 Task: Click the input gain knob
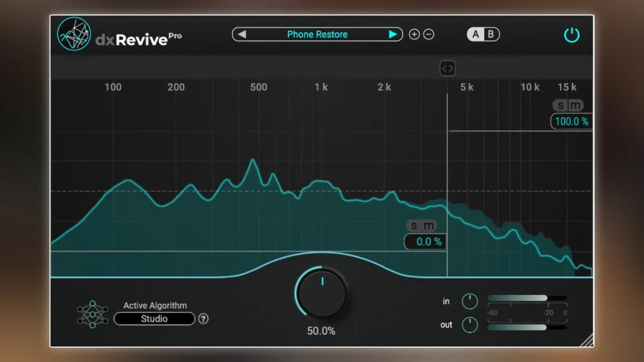(x=470, y=301)
